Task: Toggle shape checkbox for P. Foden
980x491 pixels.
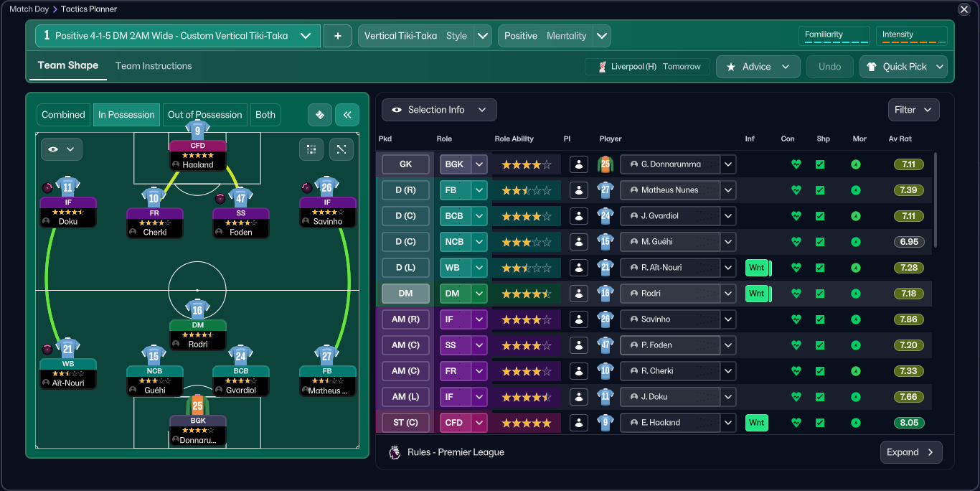Action: click(x=820, y=345)
